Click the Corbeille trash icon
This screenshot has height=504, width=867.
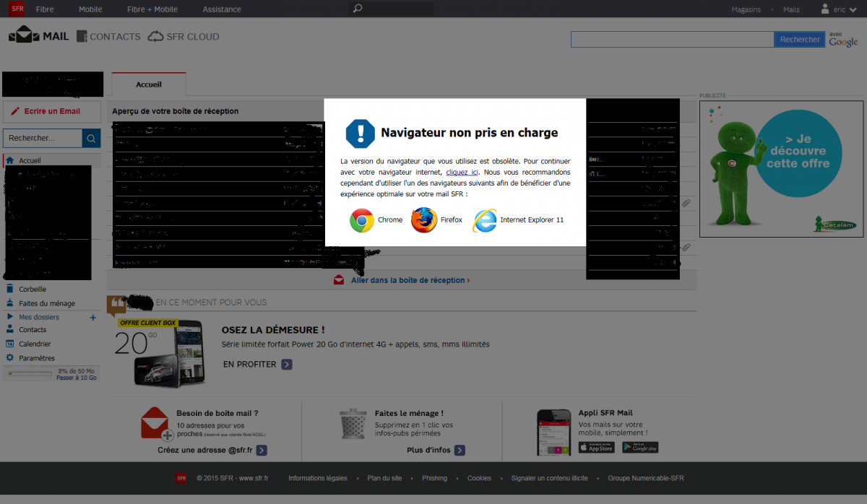click(x=10, y=289)
